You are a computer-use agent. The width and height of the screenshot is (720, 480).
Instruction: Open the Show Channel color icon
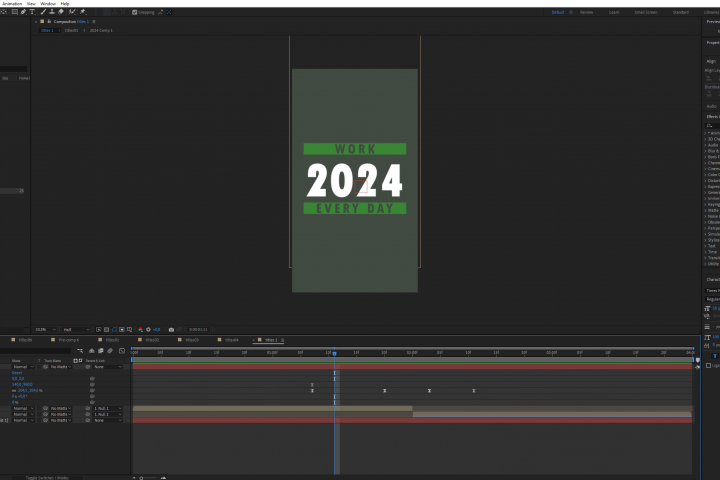pyautogui.click(x=141, y=329)
